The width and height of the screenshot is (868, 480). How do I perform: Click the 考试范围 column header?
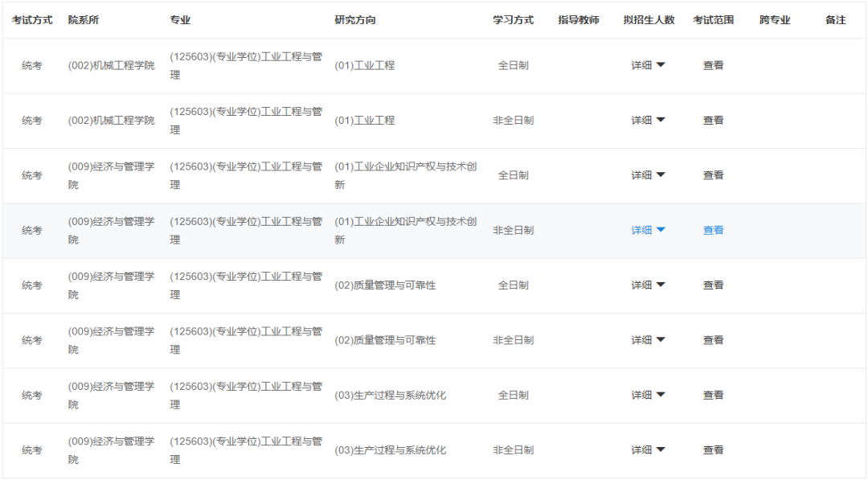click(x=713, y=20)
